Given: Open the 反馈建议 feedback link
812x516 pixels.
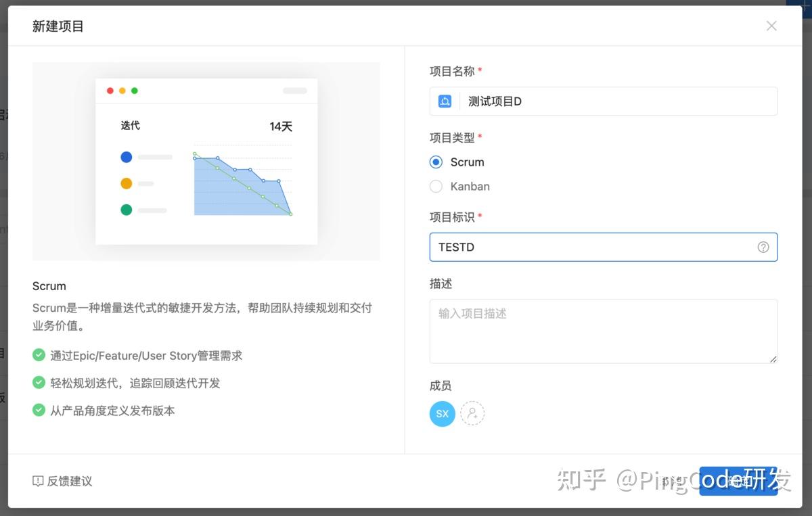Looking at the screenshot, I should click(62, 481).
